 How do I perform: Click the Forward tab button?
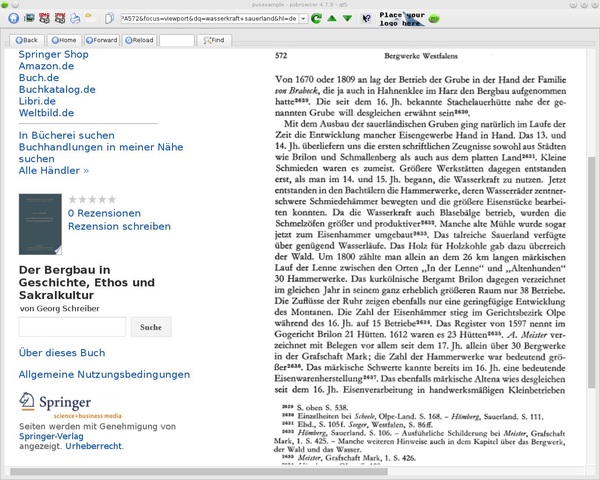point(101,40)
